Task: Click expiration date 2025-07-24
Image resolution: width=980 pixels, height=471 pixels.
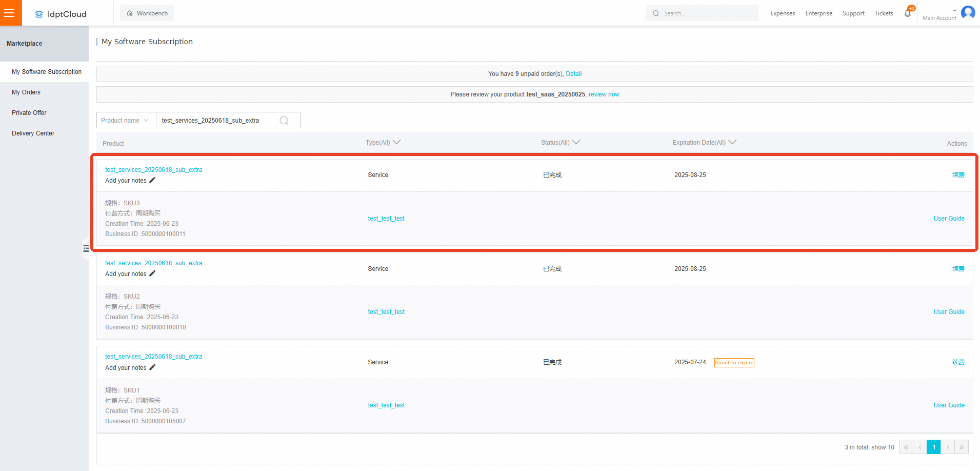Action: [690, 362]
